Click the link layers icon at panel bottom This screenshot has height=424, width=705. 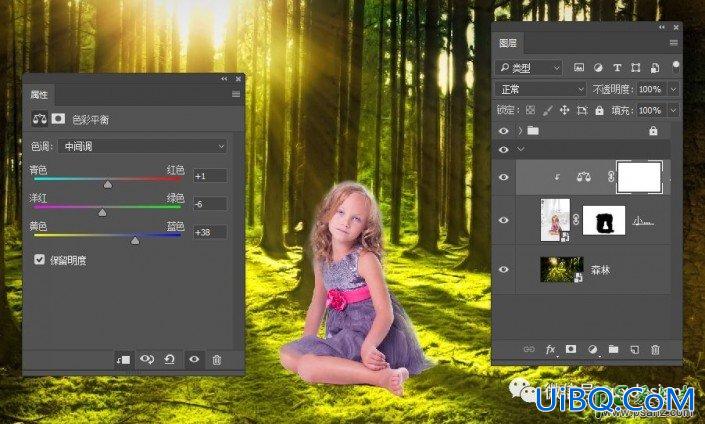click(x=529, y=349)
